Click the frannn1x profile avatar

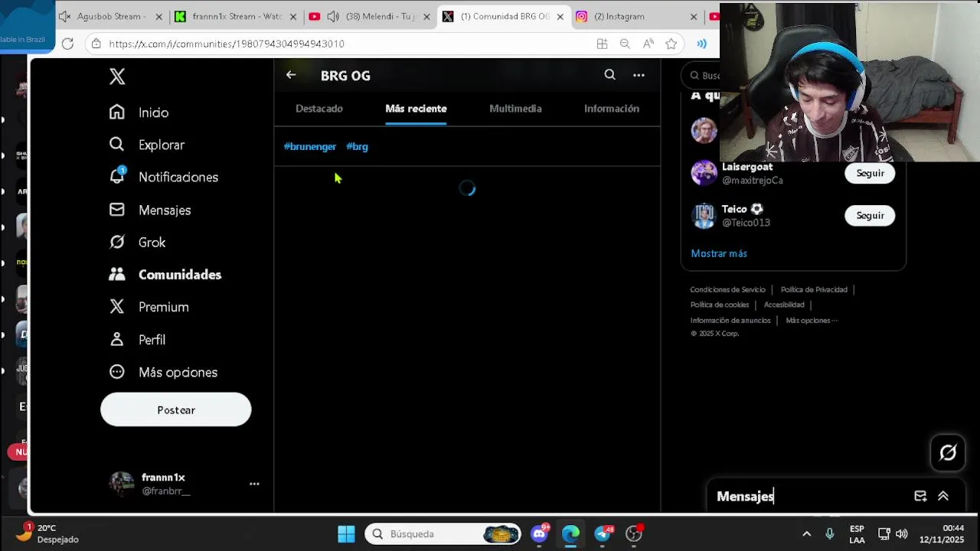click(122, 484)
